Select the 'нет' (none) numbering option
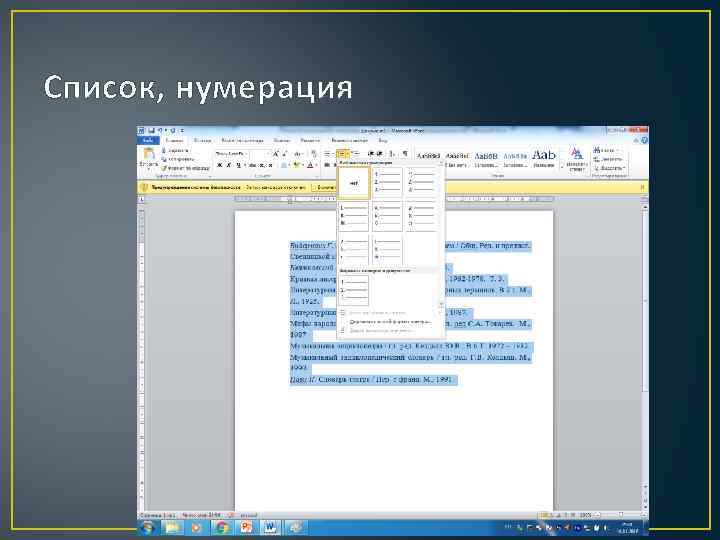This screenshot has height=540, width=720. [354, 183]
